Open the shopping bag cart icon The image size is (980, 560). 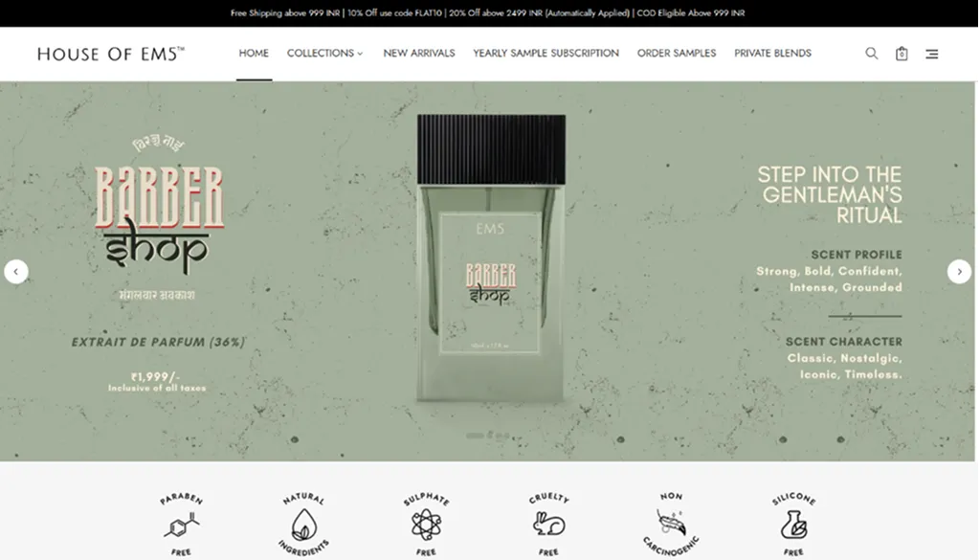[902, 54]
